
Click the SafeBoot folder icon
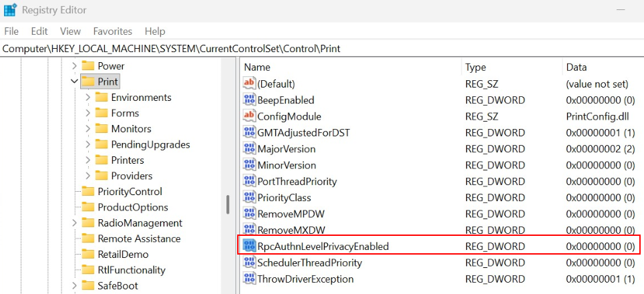[x=88, y=285]
